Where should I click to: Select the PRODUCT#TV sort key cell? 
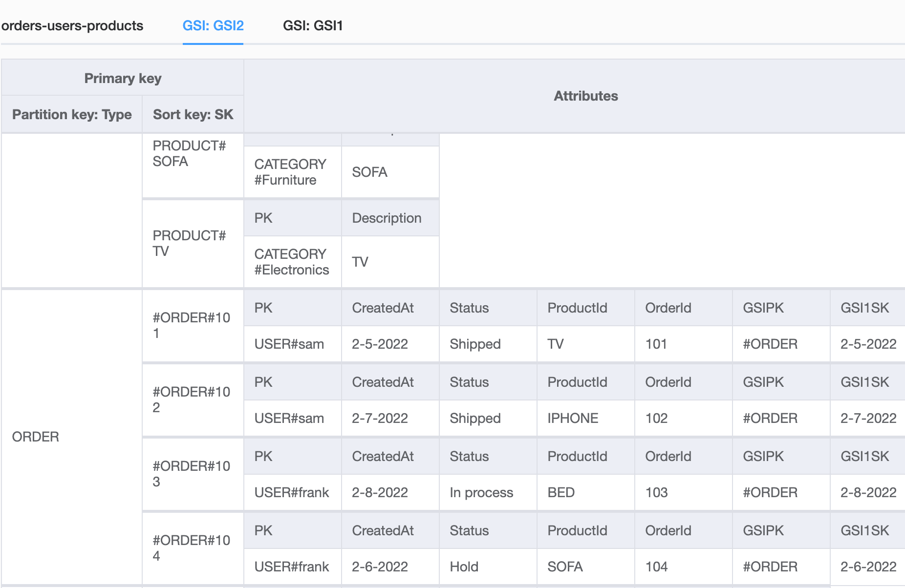coord(189,243)
